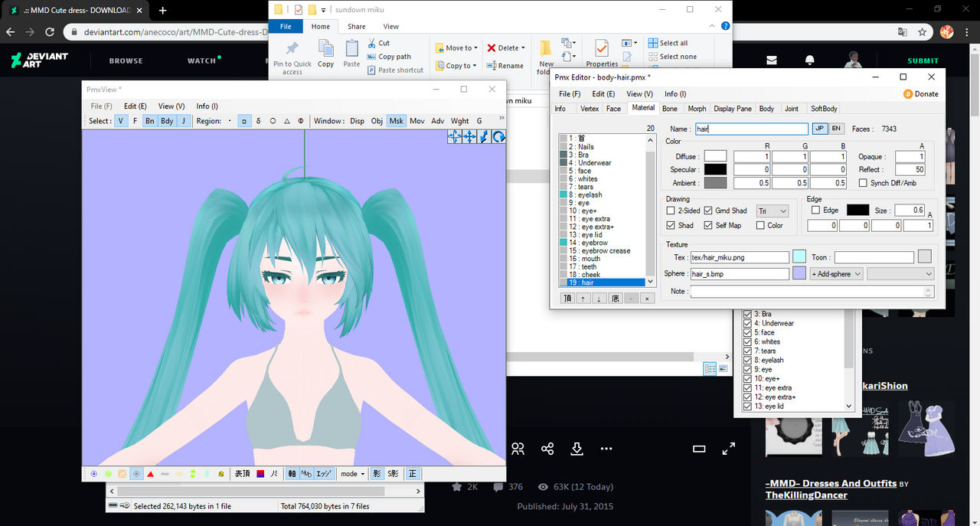This screenshot has width=980, height=526.
Task: Click the EN language button
Action: [836, 129]
